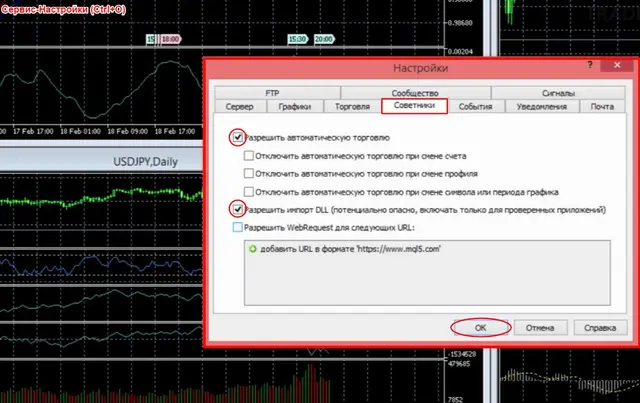The image size is (640, 403).
Task: Click the 18 Feb 09:00 time axis label
Action: (x=127, y=131)
